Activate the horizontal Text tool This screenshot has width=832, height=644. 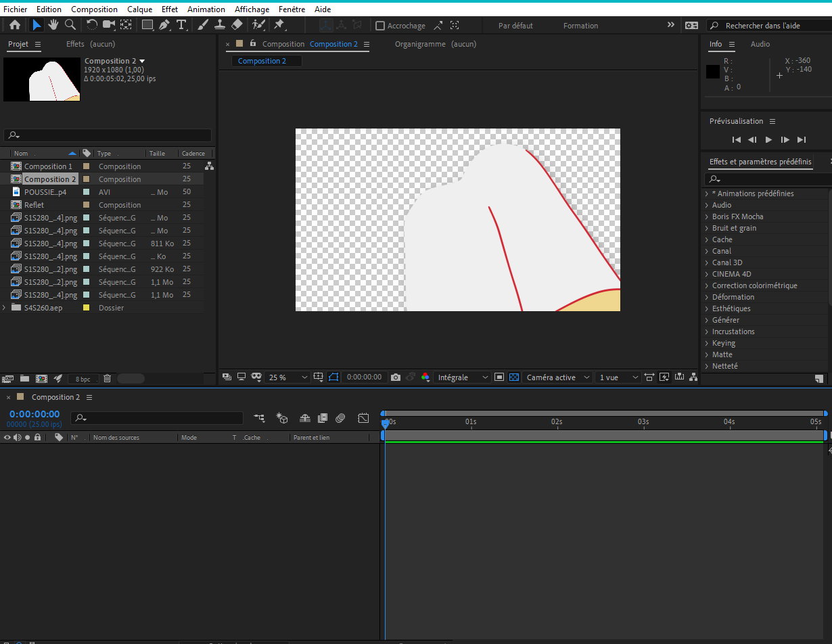point(181,25)
